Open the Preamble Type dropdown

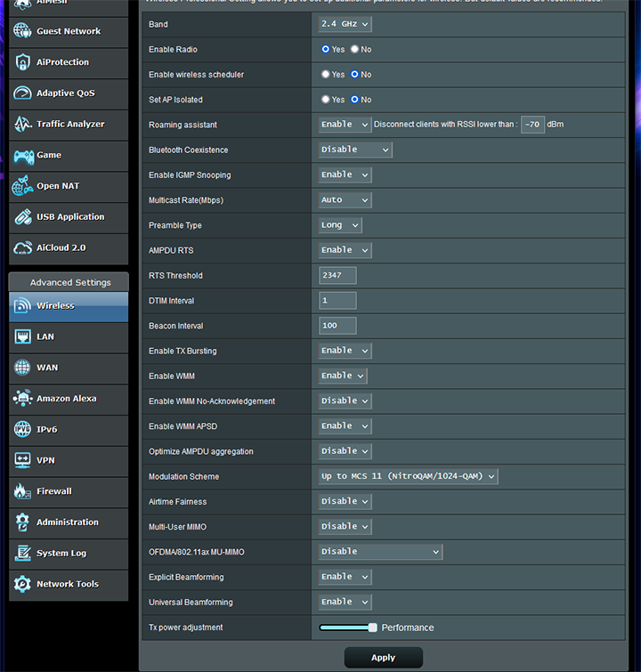click(x=345, y=225)
